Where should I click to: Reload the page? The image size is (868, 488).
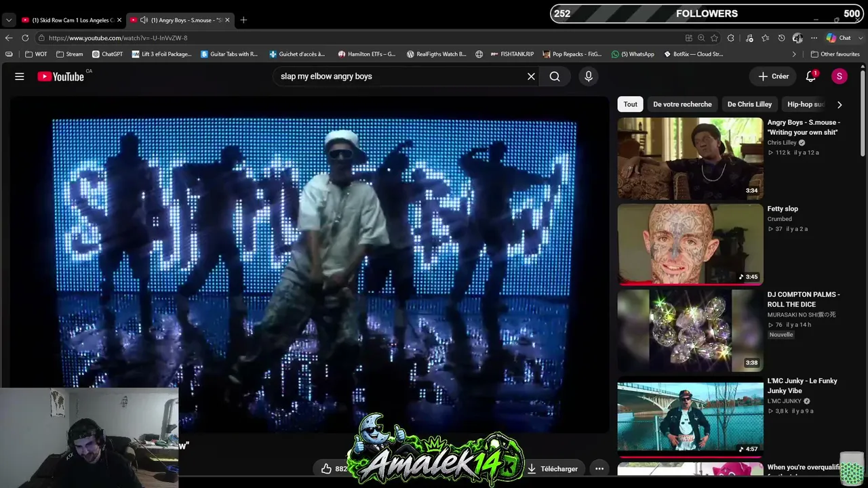pos(25,38)
